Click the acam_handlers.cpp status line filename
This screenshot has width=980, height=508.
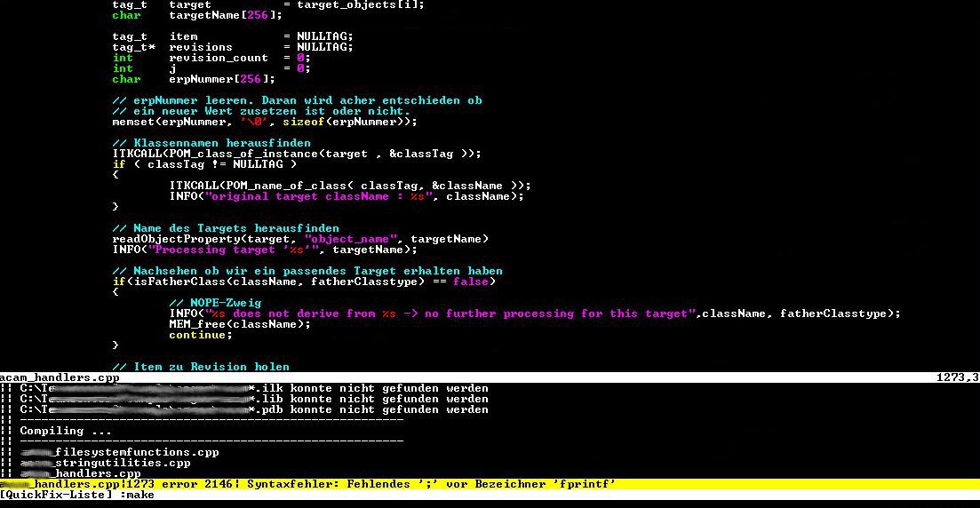(x=60, y=377)
